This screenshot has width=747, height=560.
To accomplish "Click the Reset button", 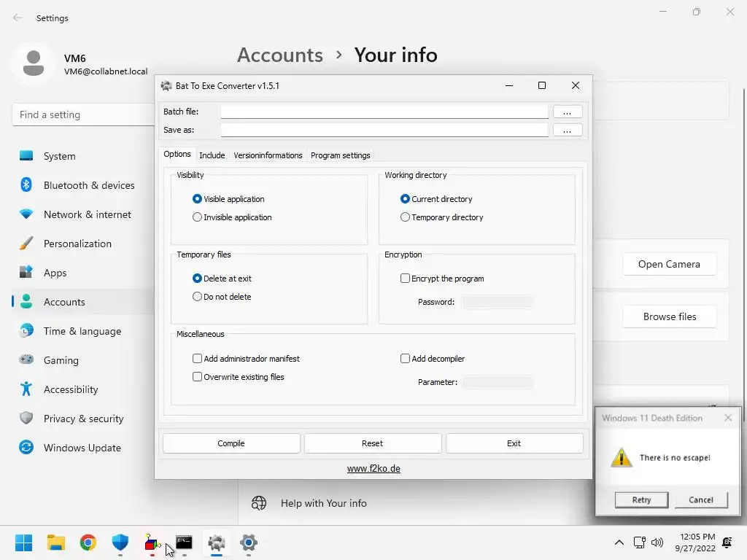I will point(373,443).
